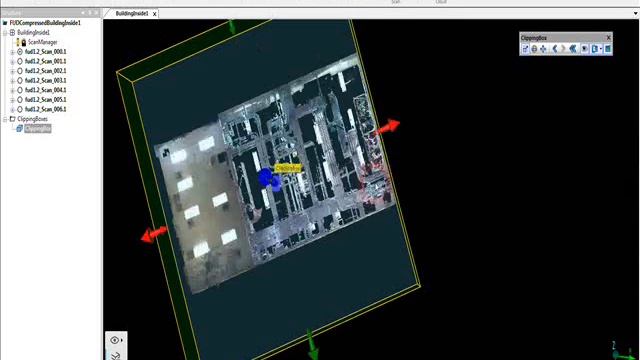The height and width of the screenshot is (360, 640).
Task: Select the highlighted ClippingBox tree item
Action: pyautogui.click(x=38, y=129)
